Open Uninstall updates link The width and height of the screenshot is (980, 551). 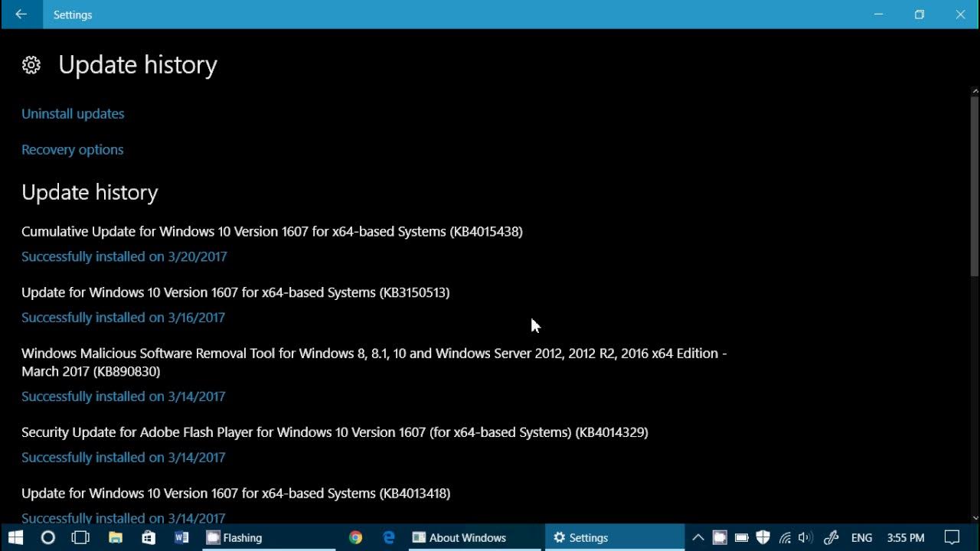[73, 113]
